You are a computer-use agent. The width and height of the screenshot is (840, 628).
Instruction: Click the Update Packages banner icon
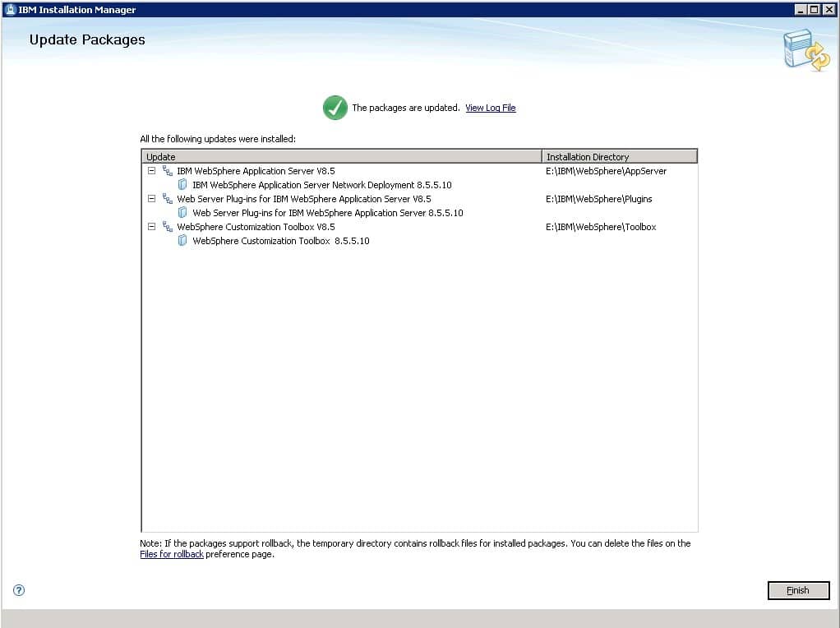coord(806,50)
